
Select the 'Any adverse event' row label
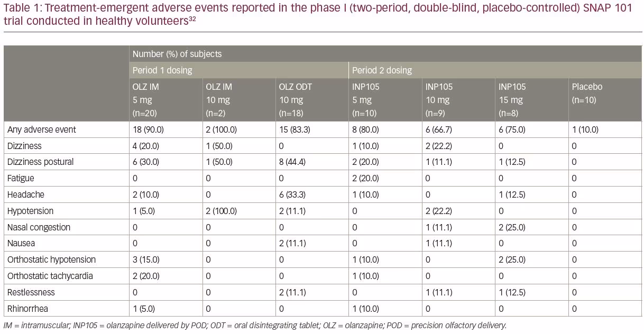coord(42,129)
